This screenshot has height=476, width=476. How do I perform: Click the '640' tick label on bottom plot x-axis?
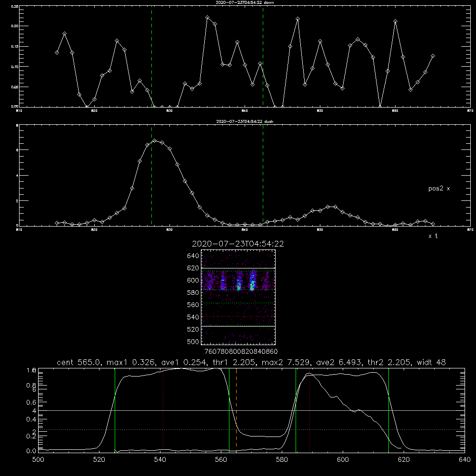465,460
